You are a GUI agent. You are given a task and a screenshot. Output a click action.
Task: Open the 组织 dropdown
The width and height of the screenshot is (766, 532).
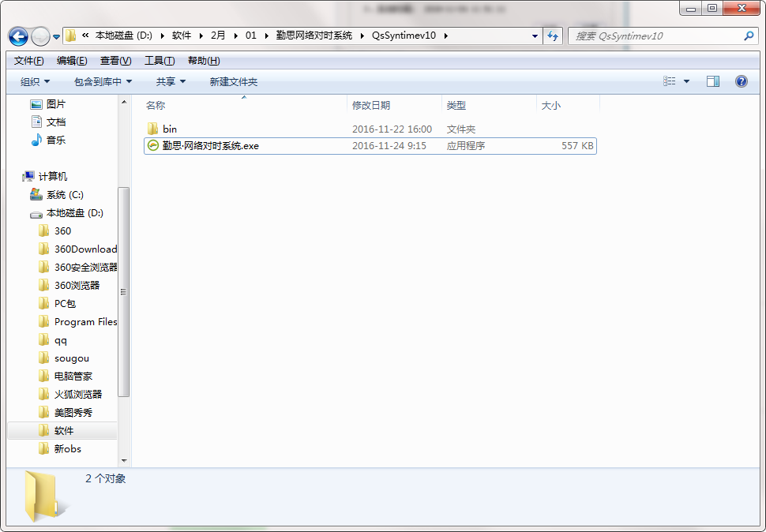36,81
